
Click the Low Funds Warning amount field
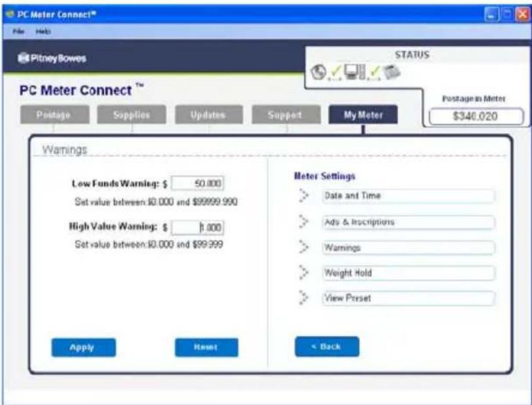pos(197,183)
